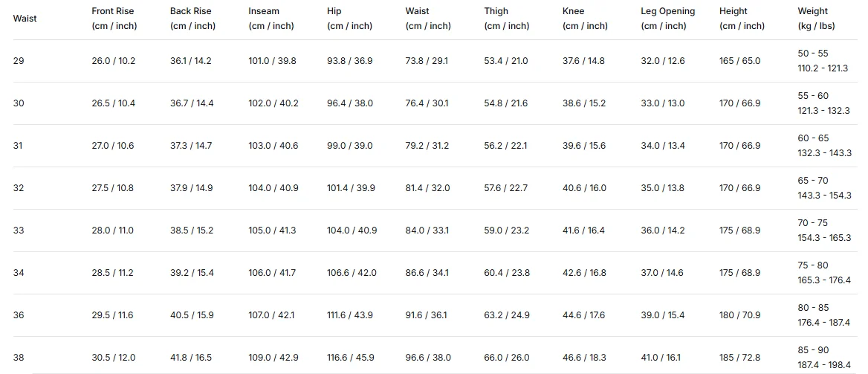Select waist size 29 row label
This screenshot has width=868, height=374.
point(19,61)
